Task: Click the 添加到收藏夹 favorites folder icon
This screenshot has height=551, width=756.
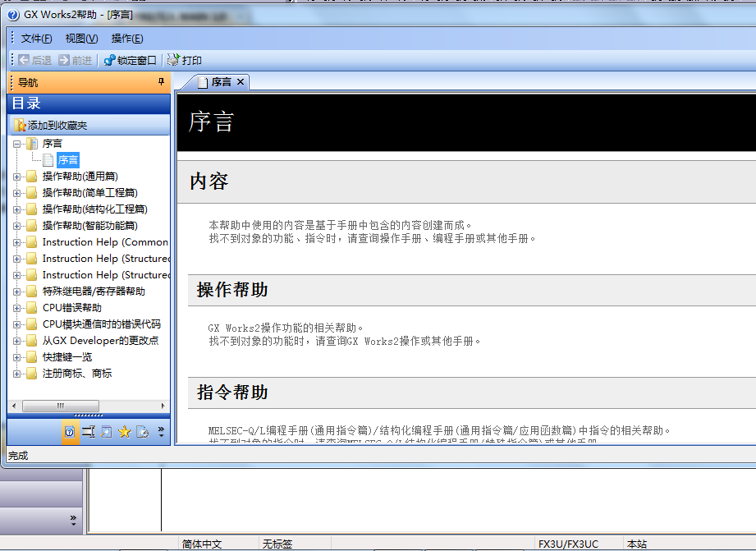Action: pos(20,125)
